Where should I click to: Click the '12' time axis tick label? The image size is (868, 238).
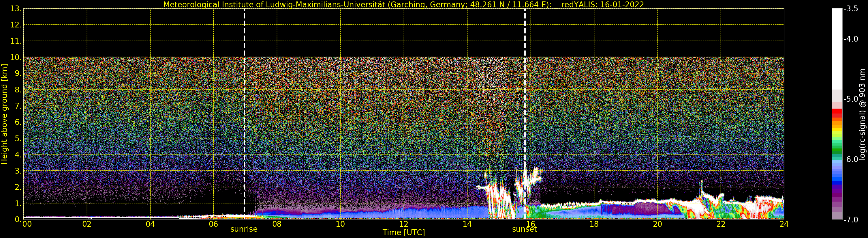coord(404,224)
